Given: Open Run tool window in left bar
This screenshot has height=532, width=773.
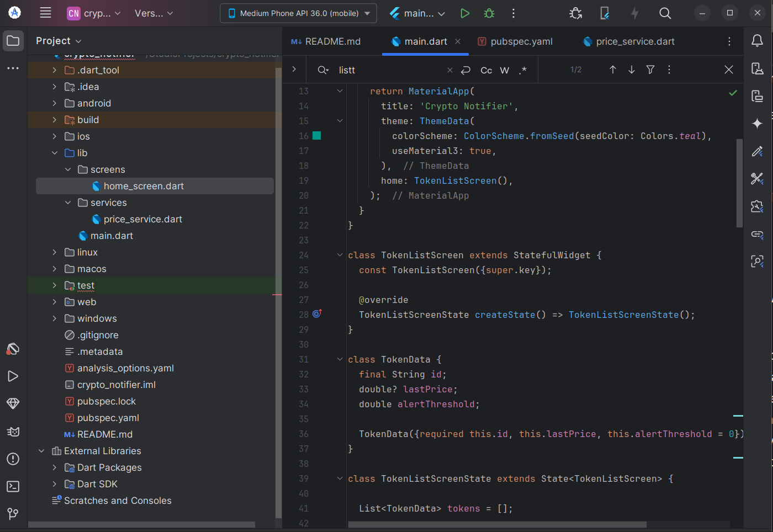Looking at the screenshot, I should 13,376.
